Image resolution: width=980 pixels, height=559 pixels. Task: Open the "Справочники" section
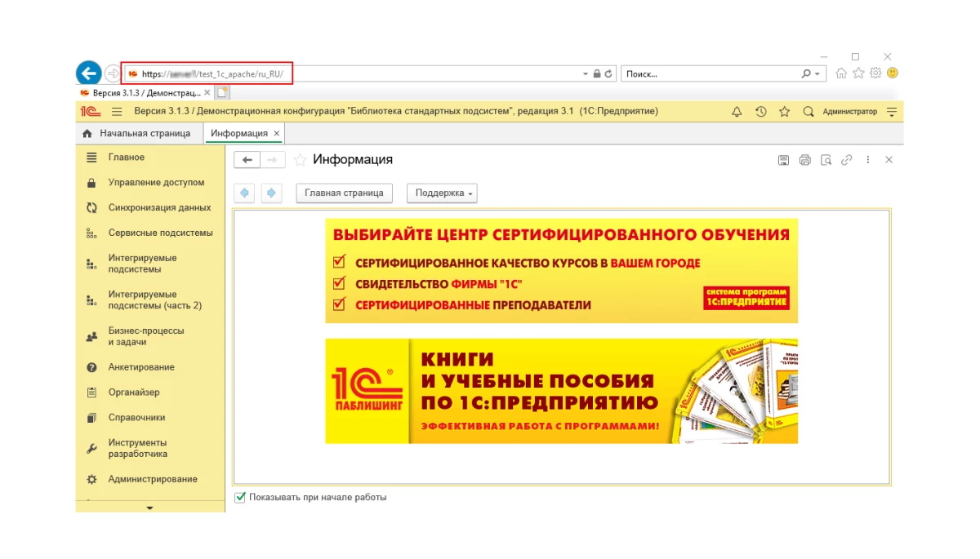150,417
